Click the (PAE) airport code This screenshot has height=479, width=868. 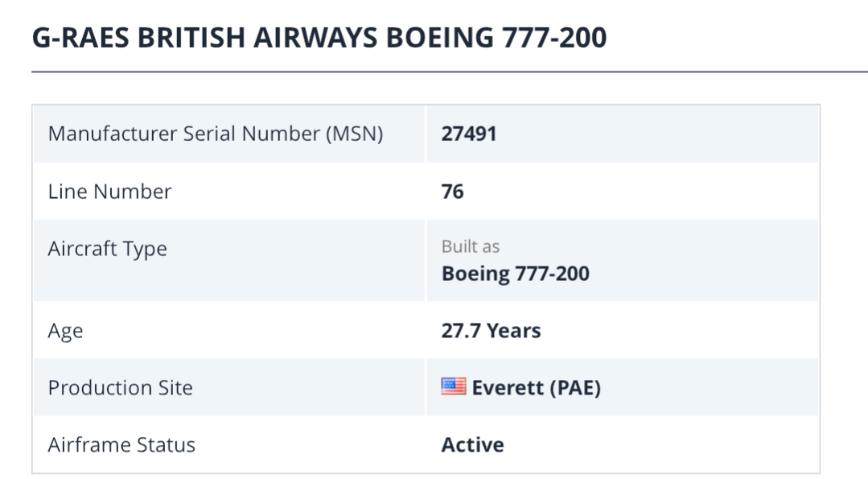click(574, 388)
